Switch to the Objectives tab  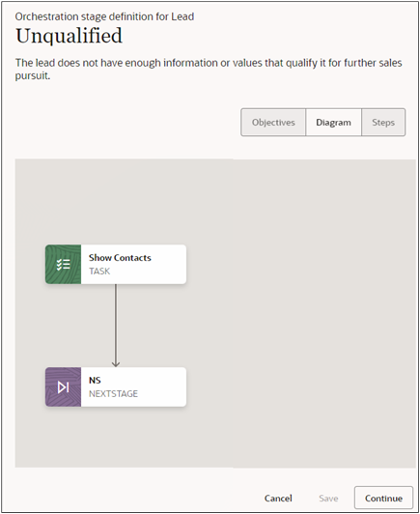pos(273,123)
